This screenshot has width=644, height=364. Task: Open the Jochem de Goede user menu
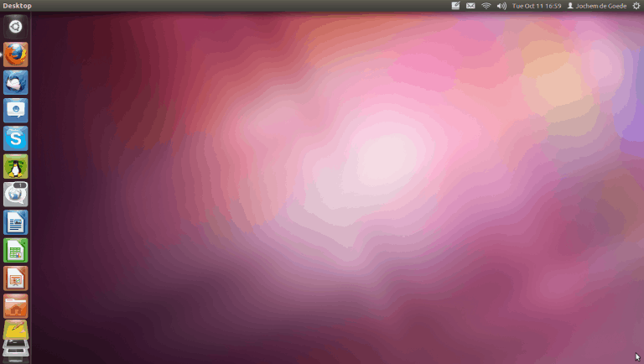(x=597, y=6)
